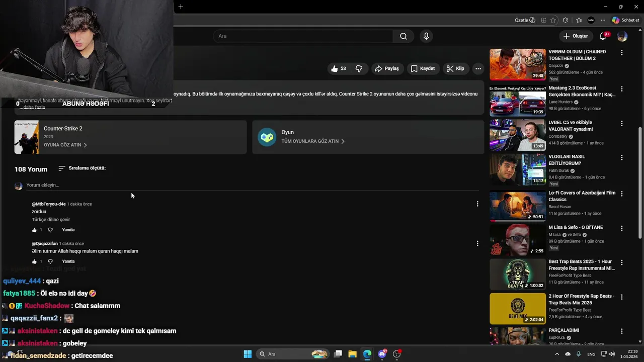Open M Lisa & Sefo O Bİ'TANE video
Screen dimensions: 644x362
point(518,240)
